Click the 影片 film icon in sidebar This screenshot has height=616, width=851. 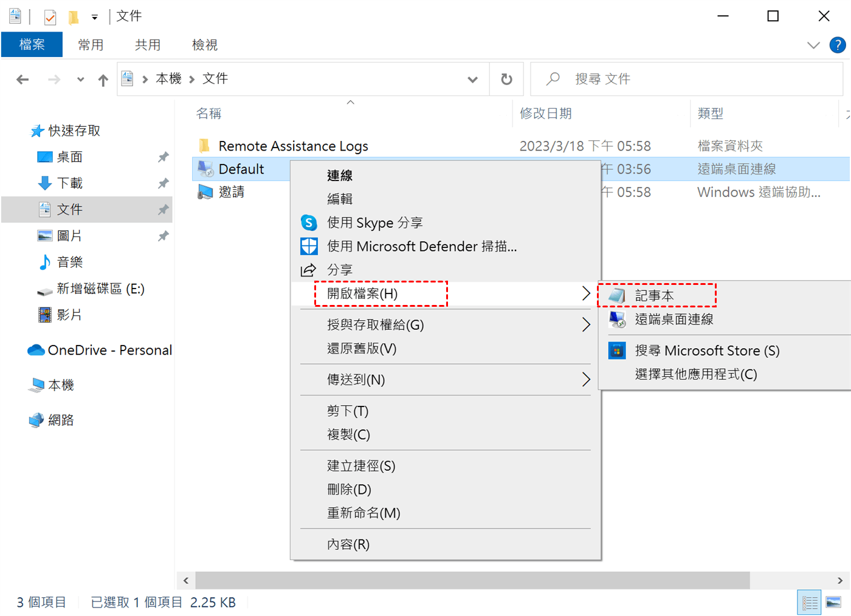click(x=45, y=315)
